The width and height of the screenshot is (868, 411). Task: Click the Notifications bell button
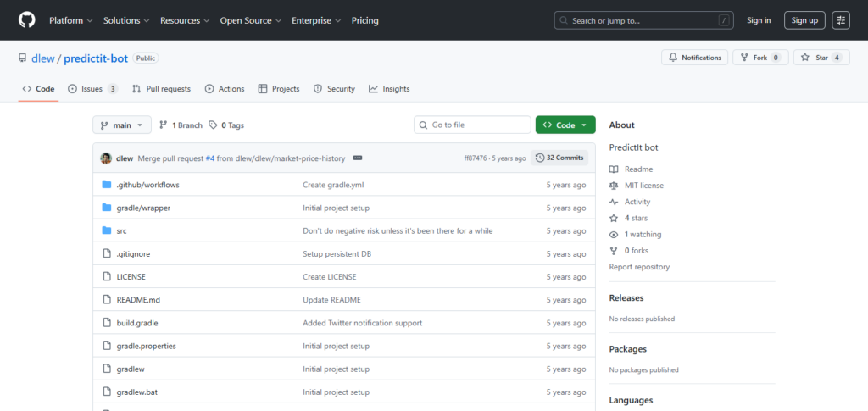694,58
